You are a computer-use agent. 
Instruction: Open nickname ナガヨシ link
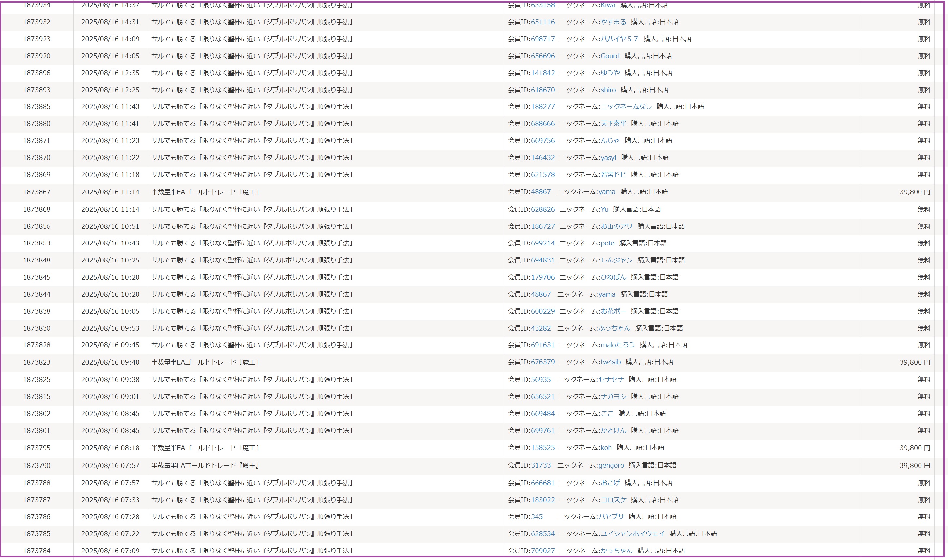click(613, 396)
